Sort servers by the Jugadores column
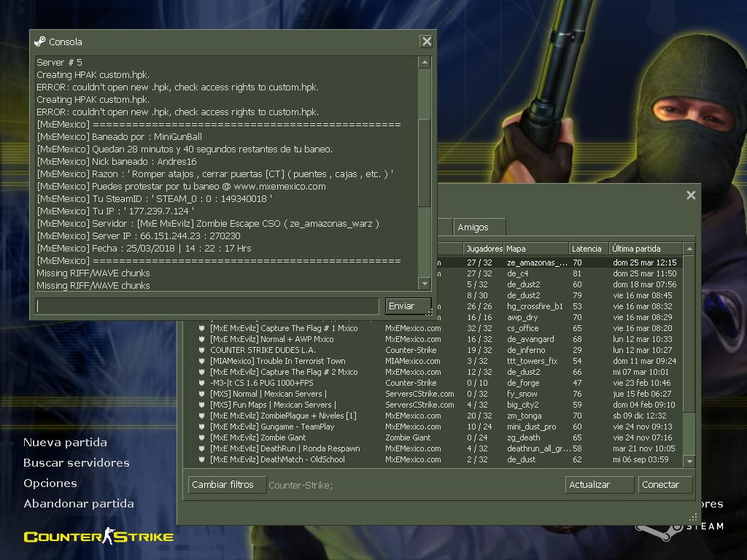Screen dimensions: 747x560 pos(484,249)
